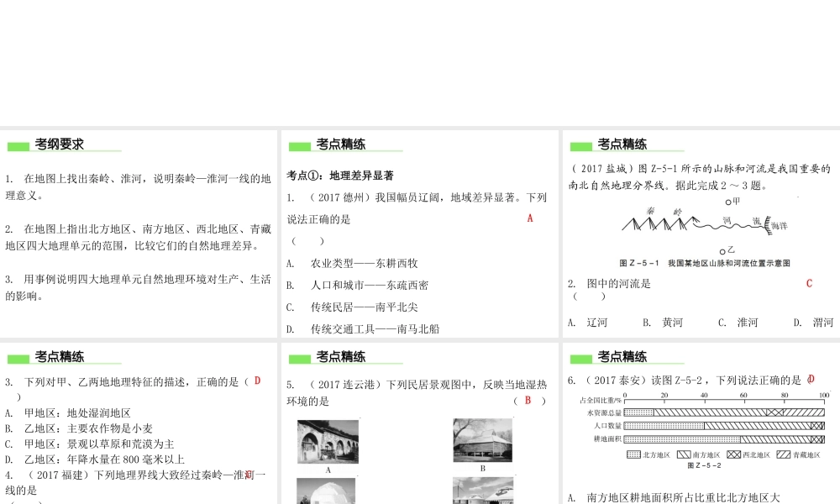The image size is (840, 504).
Task: Click the 耕地面积 bar in the chart
Action: pos(724,439)
